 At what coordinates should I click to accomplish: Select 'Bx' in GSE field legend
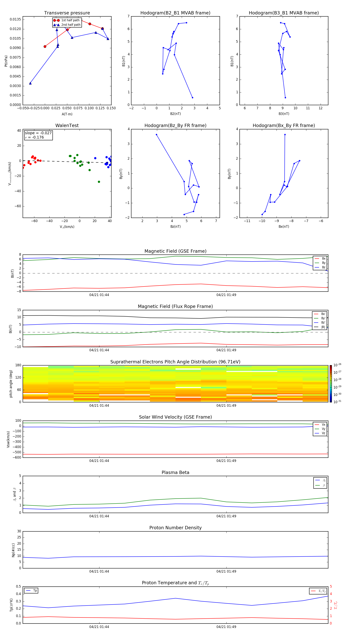point(320,259)
